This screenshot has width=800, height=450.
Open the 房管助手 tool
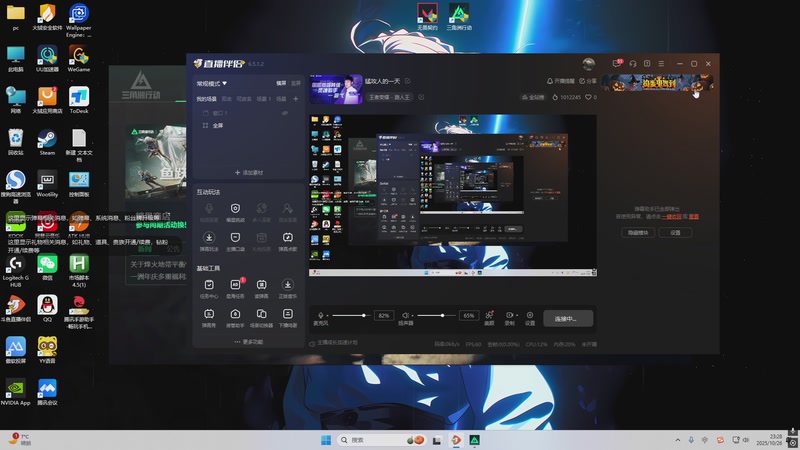(x=235, y=314)
